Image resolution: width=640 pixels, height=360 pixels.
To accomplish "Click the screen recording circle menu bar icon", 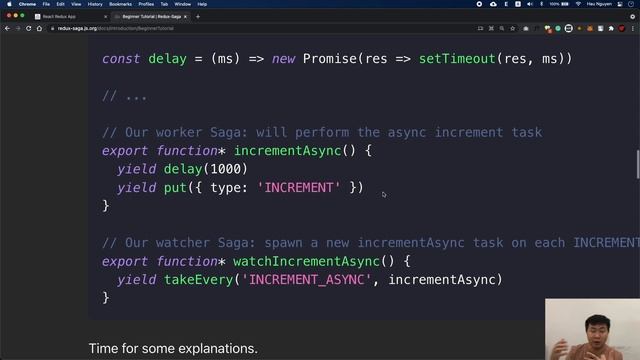I will coord(479,4).
